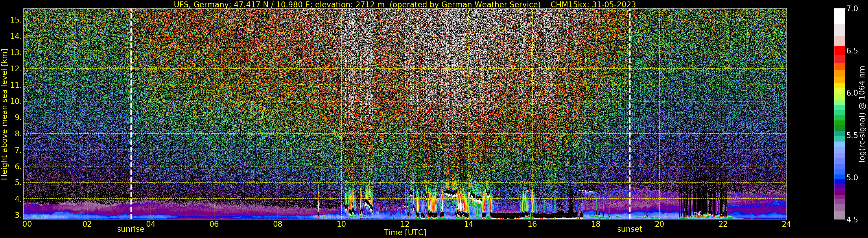Click the 'Height above mean sea level [km]' label
Viewport: 868px width, 238px height.
4,114
